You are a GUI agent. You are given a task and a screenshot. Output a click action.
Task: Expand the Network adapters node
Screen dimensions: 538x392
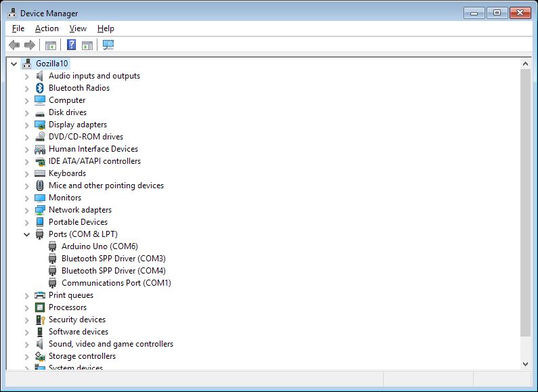[27, 210]
